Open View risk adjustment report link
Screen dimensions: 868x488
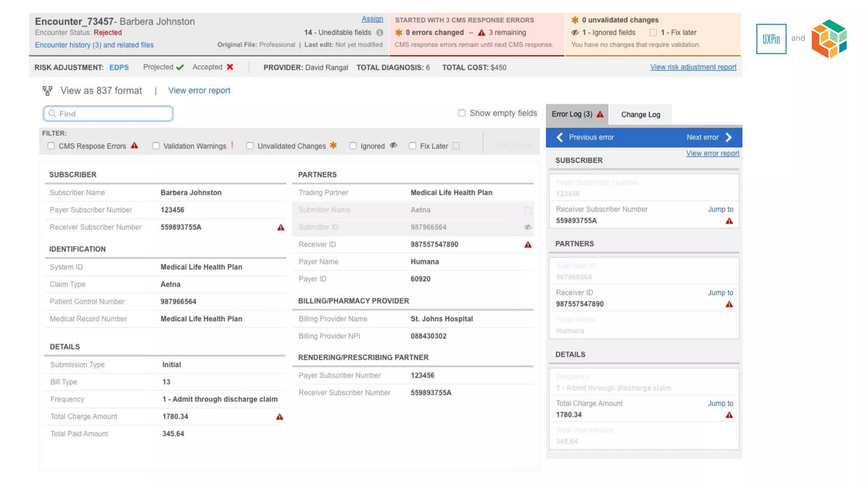pos(693,67)
